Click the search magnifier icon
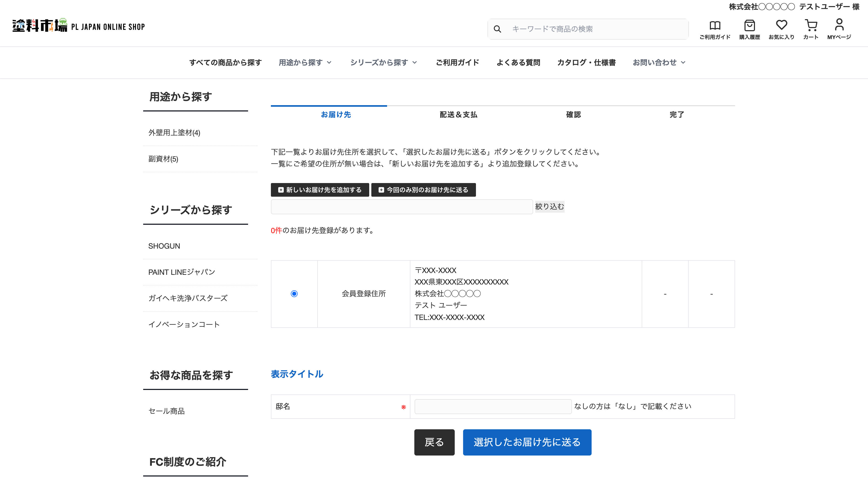The height and width of the screenshot is (482, 868). point(497,29)
